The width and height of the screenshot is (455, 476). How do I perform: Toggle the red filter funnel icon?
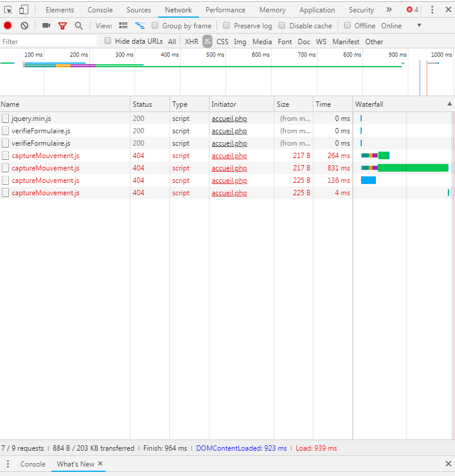(63, 25)
